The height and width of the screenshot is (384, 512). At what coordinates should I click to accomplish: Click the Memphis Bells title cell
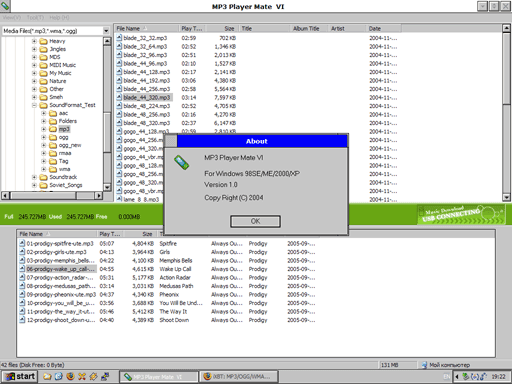(x=176, y=261)
